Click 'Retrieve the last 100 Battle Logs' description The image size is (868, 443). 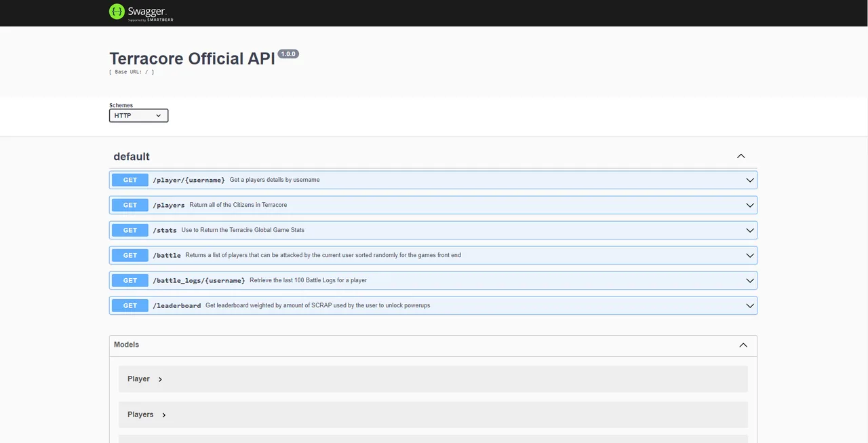(308, 280)
